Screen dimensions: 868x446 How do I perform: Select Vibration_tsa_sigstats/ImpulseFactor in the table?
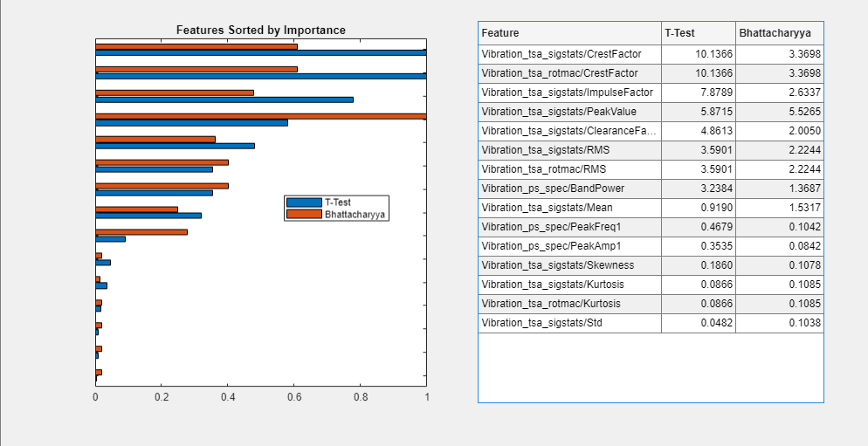coord(568,93)
